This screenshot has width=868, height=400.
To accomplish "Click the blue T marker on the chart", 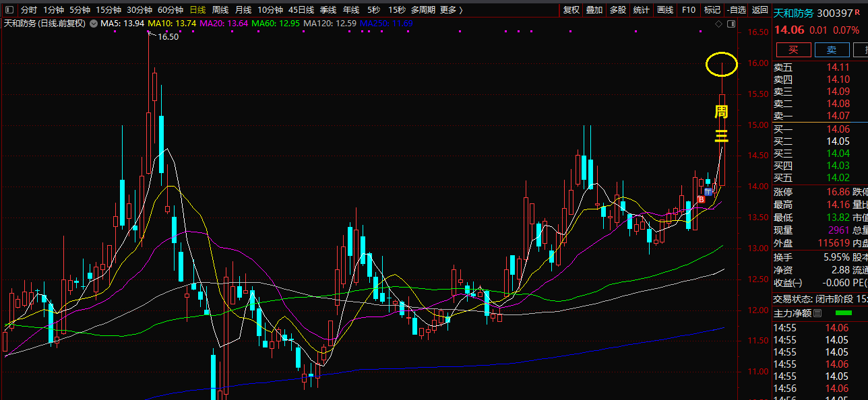I will (x=709, y=192).
